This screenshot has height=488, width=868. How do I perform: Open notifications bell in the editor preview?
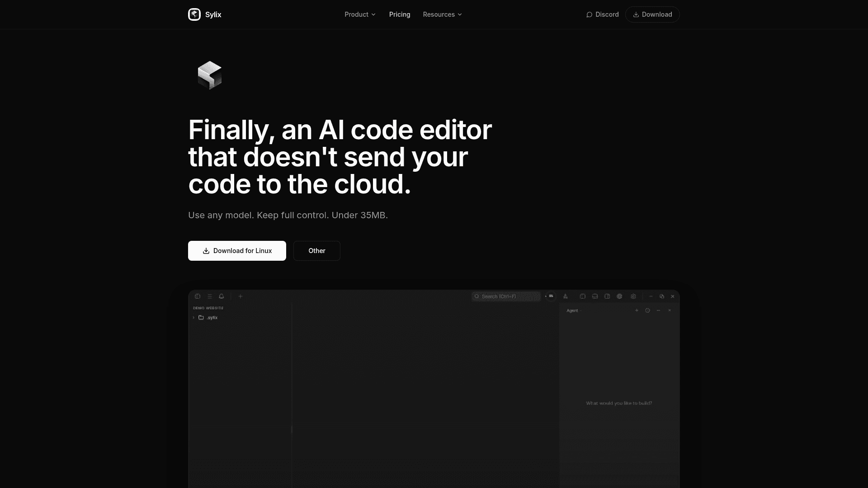pos(222,296)
